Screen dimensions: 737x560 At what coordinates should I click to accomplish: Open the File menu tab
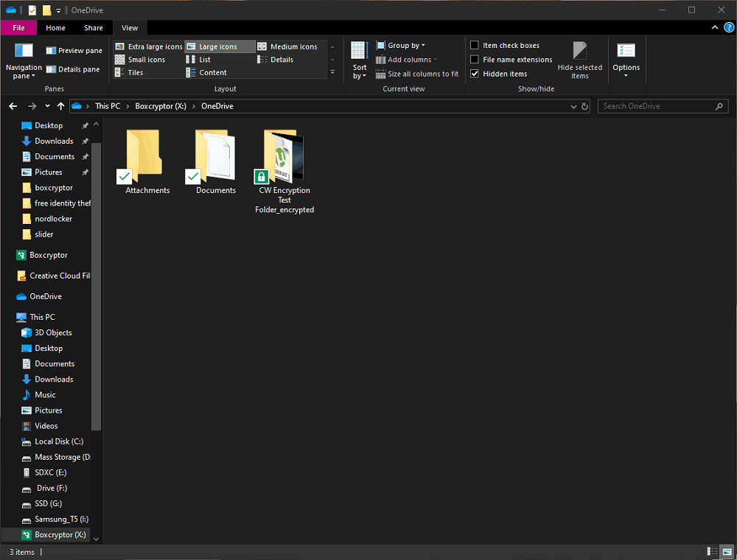pyautogui.click(x=19, y=28)
